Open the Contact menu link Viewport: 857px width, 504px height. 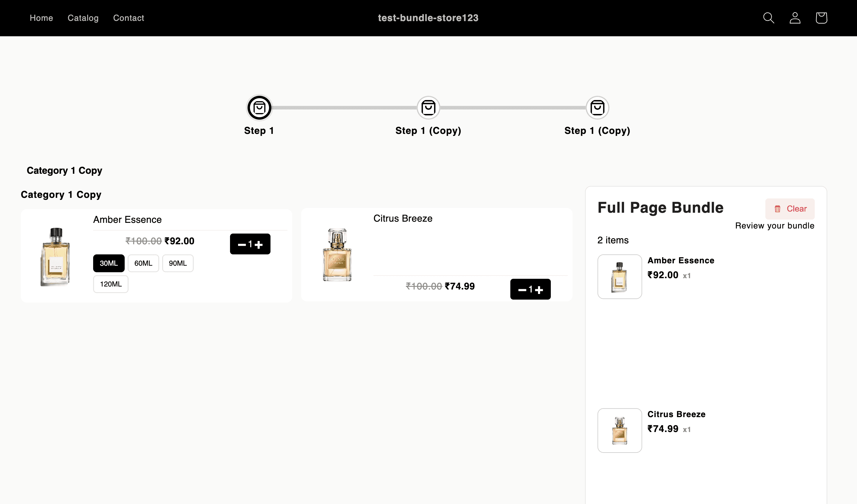click(x=129, y=18)
